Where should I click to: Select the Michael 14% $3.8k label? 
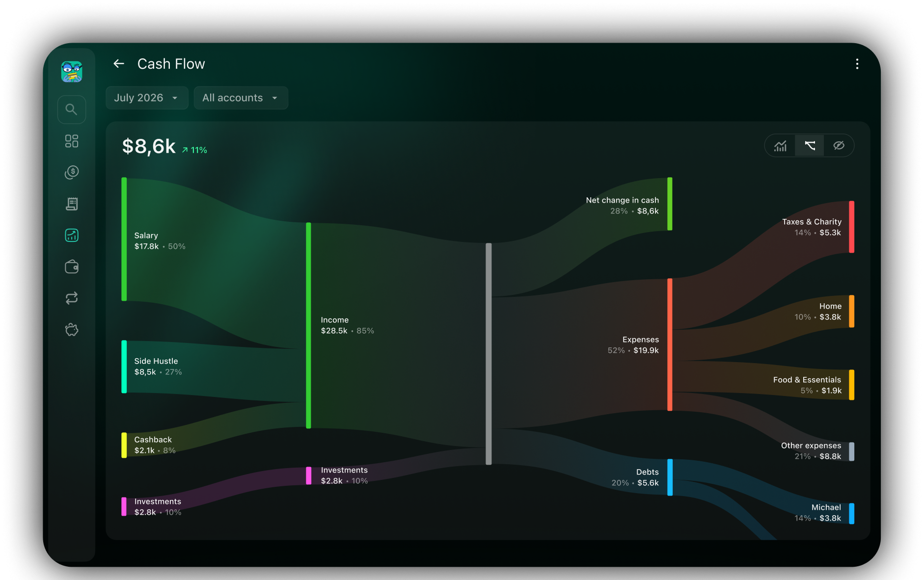click(818, 513)
